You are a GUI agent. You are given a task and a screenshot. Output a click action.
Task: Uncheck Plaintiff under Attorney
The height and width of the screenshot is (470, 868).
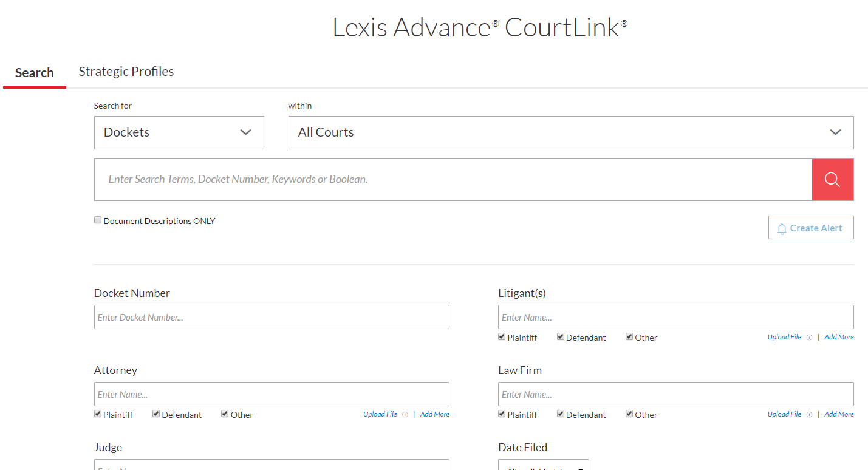click(x=98, y=414)
